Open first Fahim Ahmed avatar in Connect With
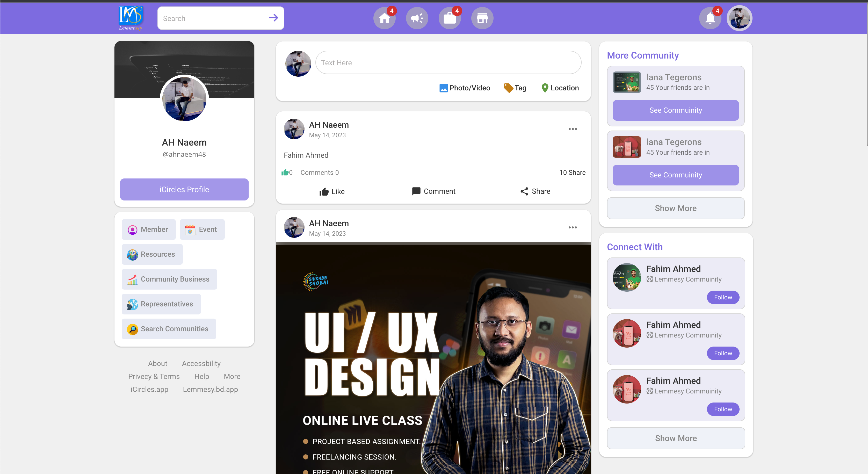This screenshot has width=868, height=474. [x=627, y=277]
